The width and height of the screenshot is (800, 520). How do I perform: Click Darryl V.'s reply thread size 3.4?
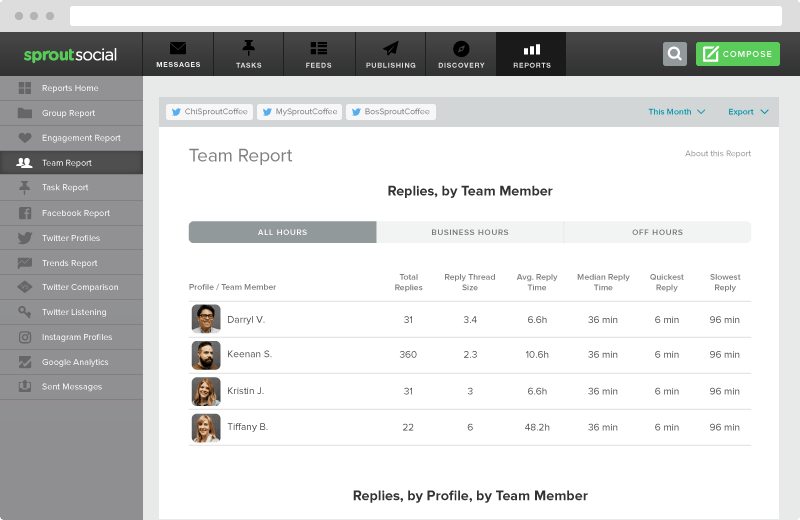click(470, 319)
